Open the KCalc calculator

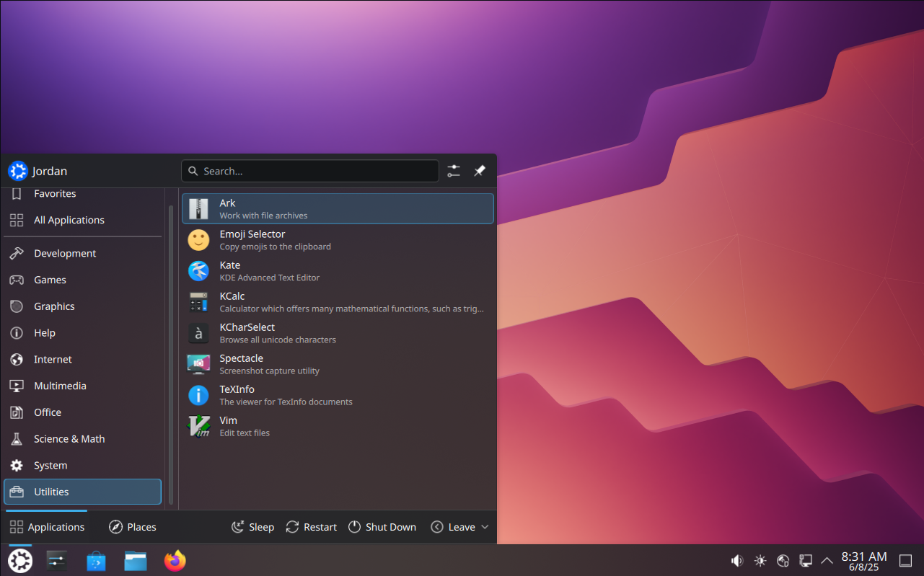click(x=338, y=301)
